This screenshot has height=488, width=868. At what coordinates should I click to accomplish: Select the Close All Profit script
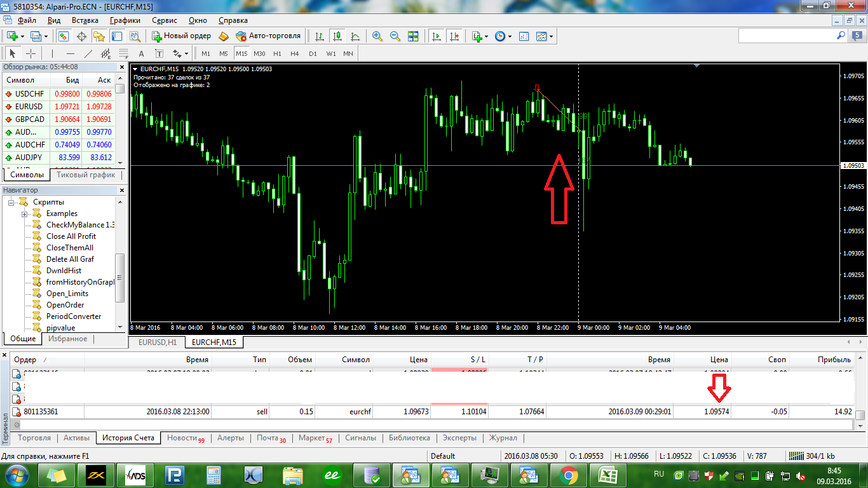click(71, 236)
